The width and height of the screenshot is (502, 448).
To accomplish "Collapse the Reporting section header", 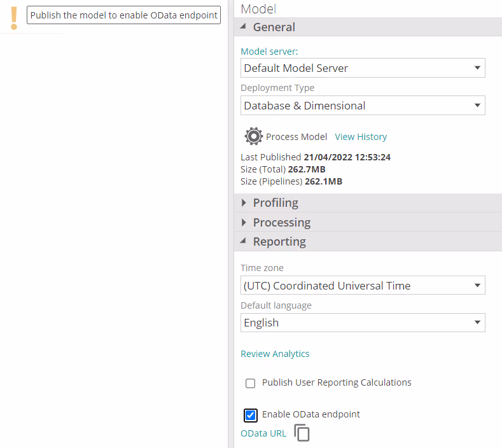I will [279, 242].
